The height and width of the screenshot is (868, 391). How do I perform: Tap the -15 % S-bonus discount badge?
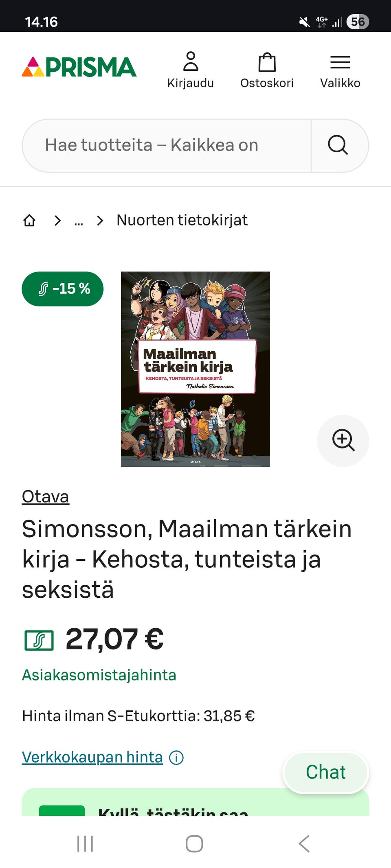pos(63,289)
